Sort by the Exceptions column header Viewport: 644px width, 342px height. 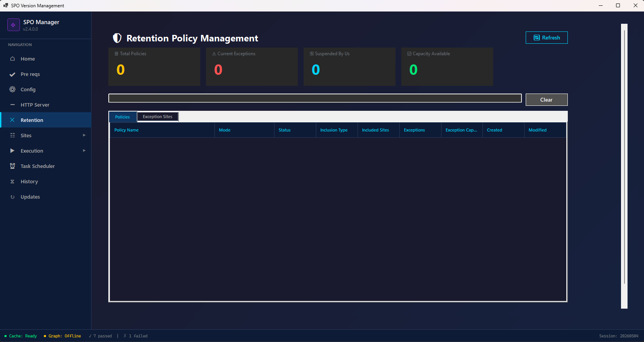pos(420,130)
